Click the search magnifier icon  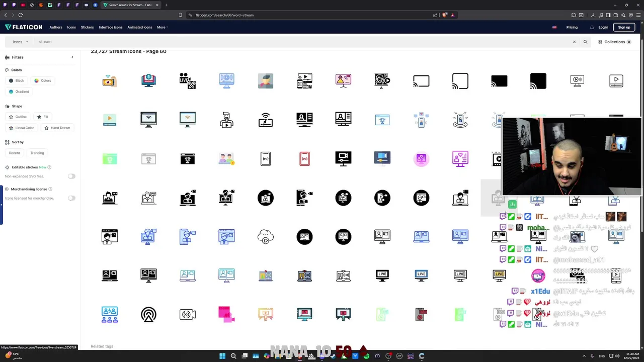point(585,42)
